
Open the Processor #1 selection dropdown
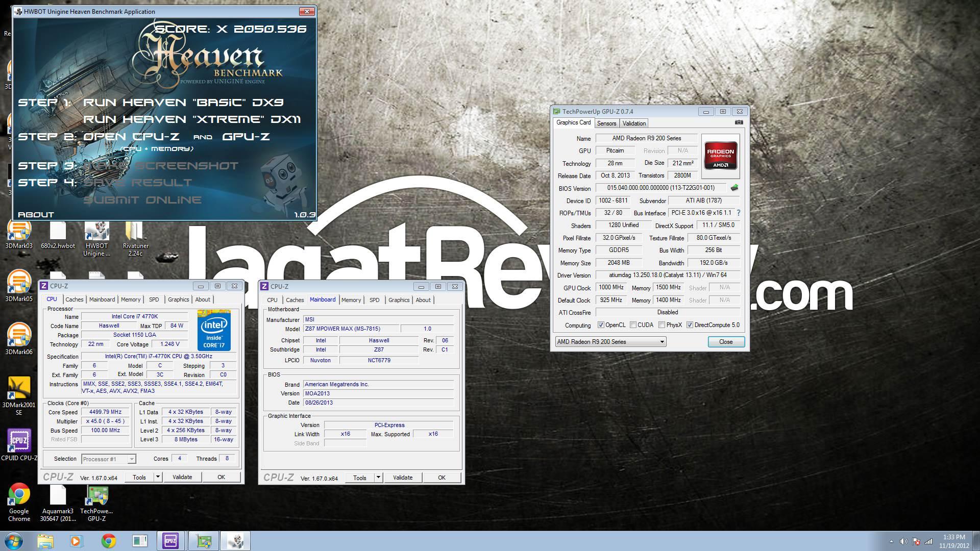point(109,459)
